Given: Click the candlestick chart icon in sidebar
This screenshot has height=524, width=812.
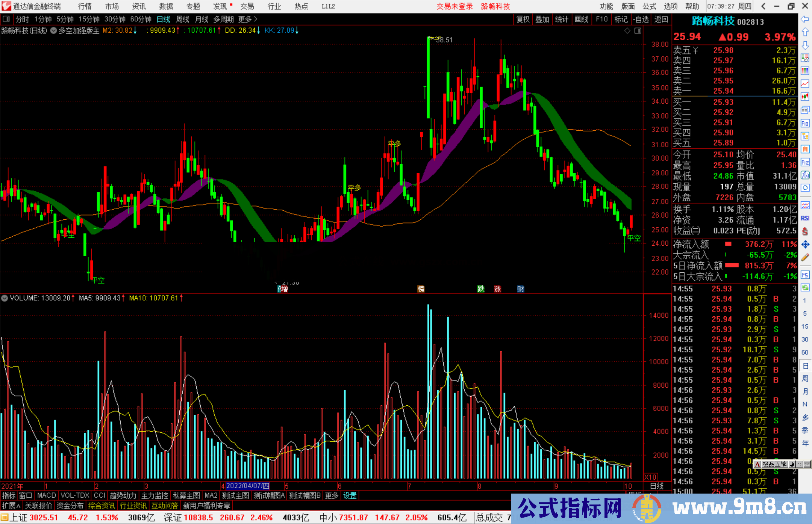Looking at the screenshot, I should coord(805,97).
